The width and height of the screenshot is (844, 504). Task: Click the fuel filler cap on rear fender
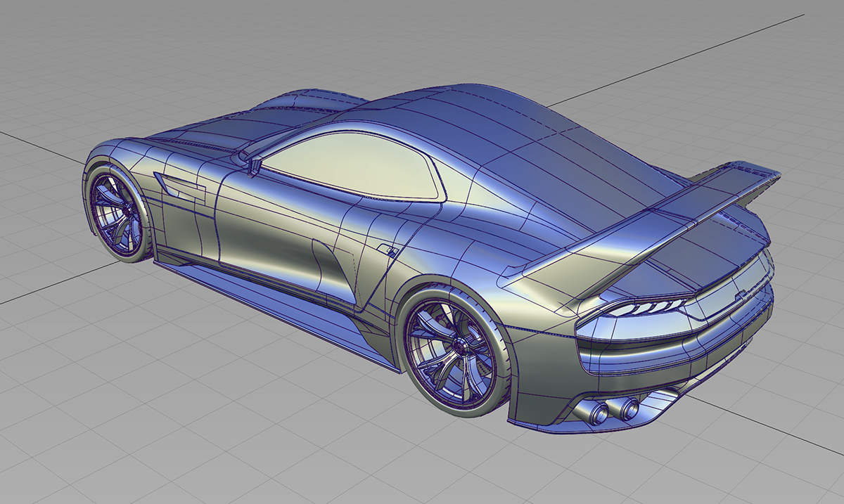(x=386, y=250)
